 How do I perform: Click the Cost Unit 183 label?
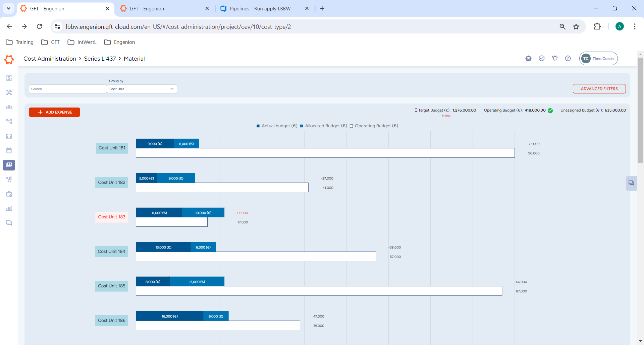coord(112,217)
